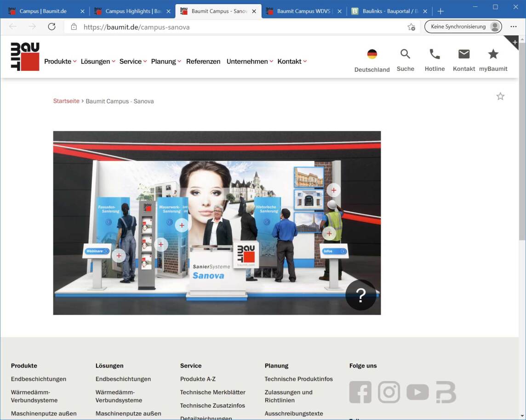Image resolution: width=526 pixels, height=420 pixels.
Task: Open Zulassungen und Richtlinien footer link
Action: tap(288, 396)
